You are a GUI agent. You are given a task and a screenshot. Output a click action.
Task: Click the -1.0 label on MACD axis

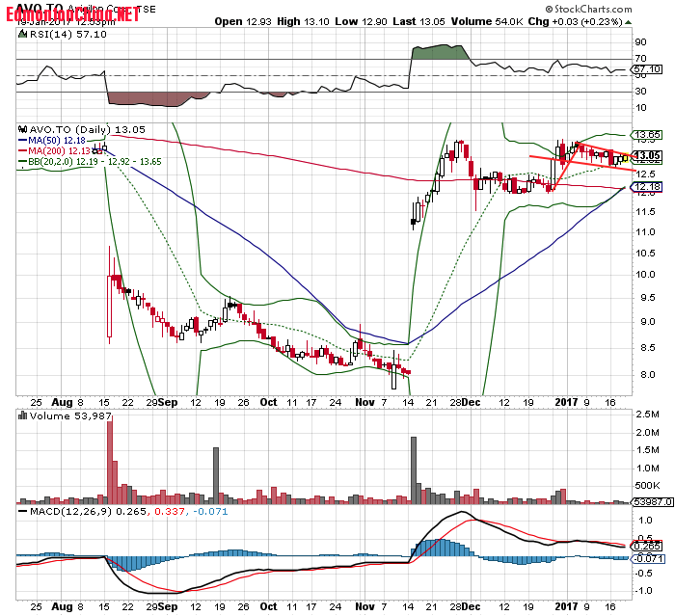point(643,591)
